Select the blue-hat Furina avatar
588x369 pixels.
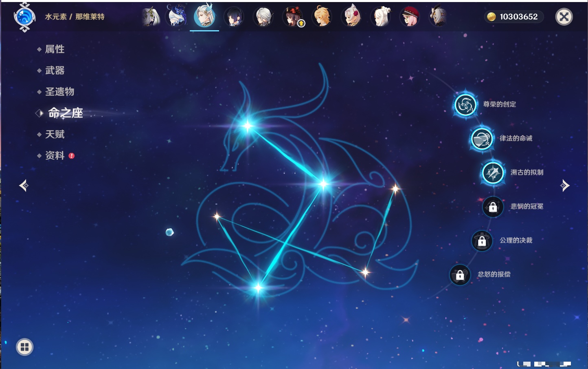177,16
